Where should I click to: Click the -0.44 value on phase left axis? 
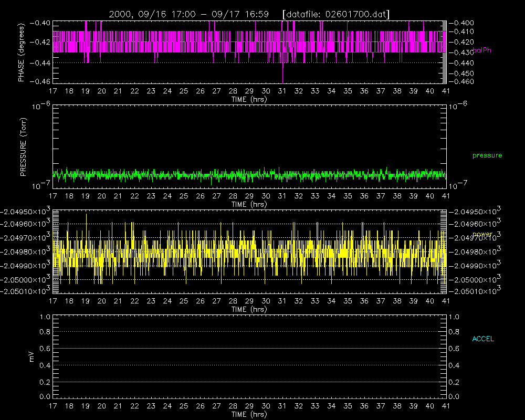[40, 63]
